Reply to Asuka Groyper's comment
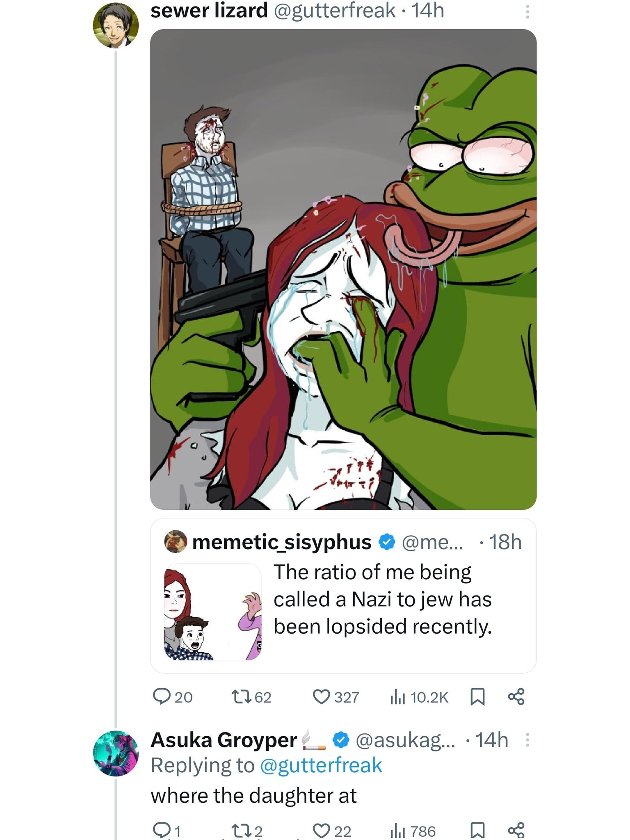Screen dimensions: 630x840 tap(162, 830)
